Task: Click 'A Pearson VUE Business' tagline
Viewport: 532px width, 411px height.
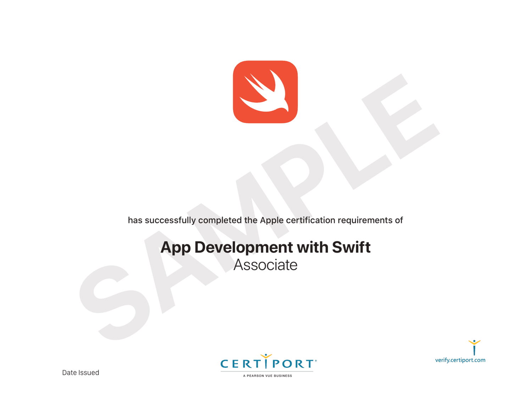Action: [267, 376]
